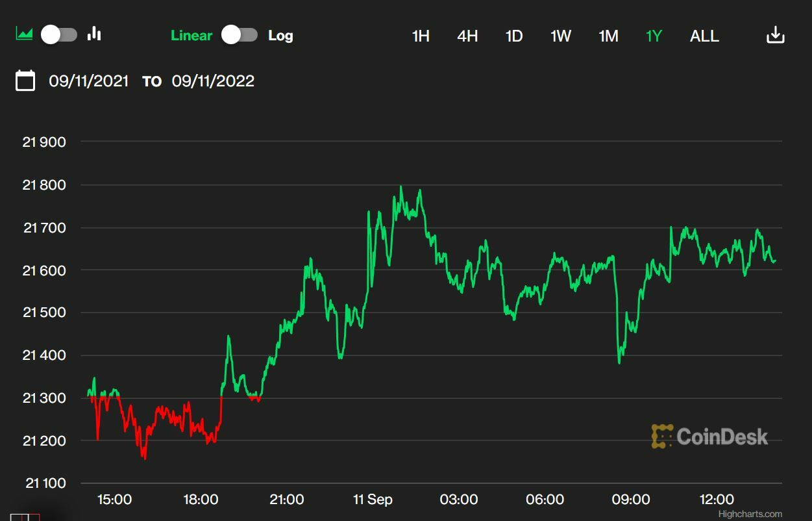
Task: Show the ALL time range
Action: point(704,36)
